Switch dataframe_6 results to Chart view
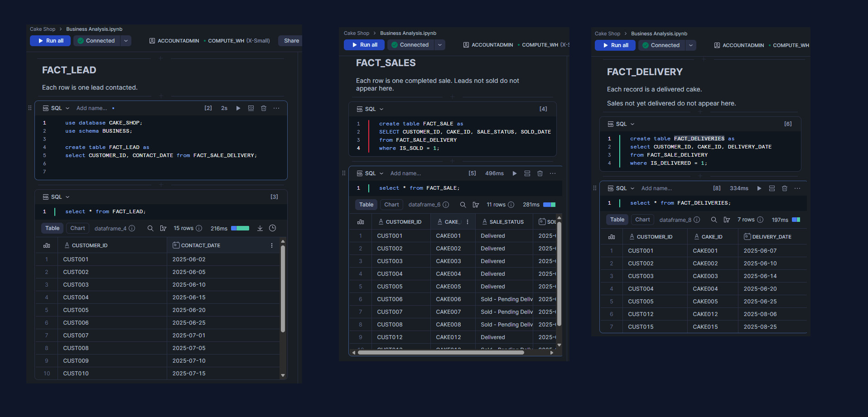 (391, 205)
